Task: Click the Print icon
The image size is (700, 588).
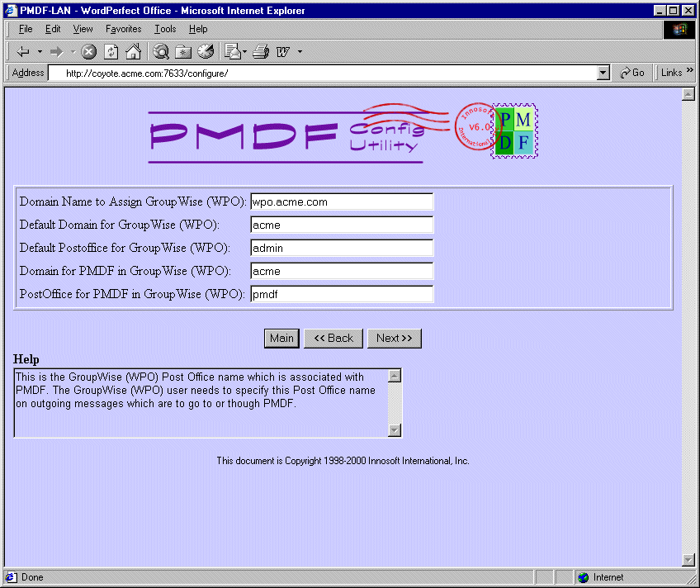Action: [x=261, y=51]
